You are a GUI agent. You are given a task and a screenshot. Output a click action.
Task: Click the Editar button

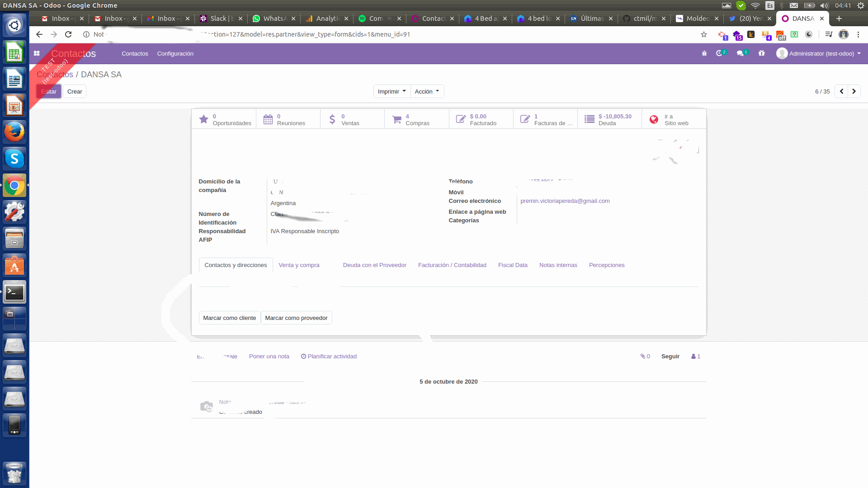[49, 91]
